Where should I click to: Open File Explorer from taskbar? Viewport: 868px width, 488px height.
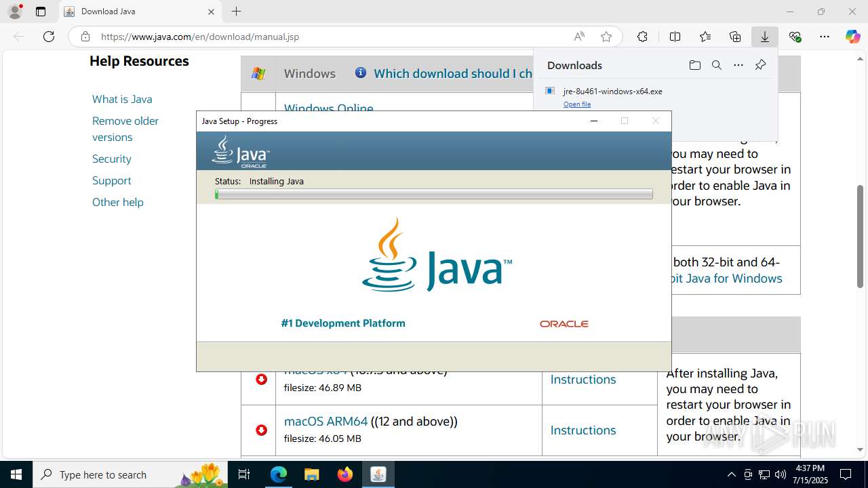[311, 474]
